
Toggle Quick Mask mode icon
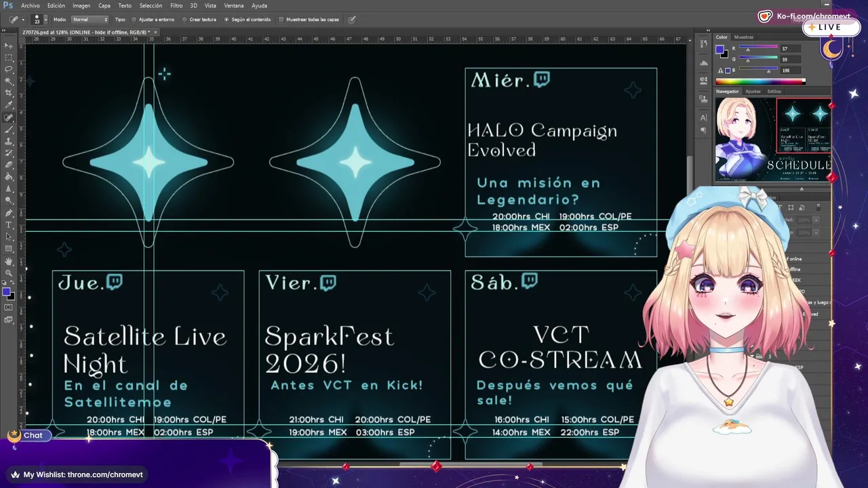(x=9, y=307)
